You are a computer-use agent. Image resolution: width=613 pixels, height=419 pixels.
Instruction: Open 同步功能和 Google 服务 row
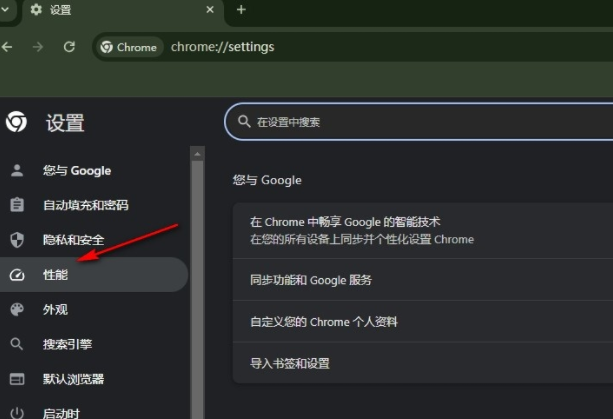coord(423,279)
